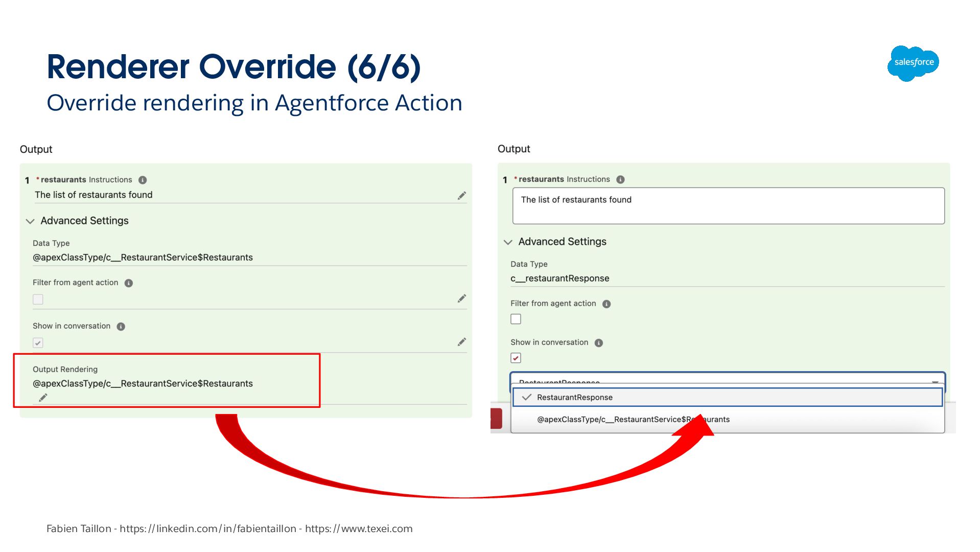The height and width of the screenshot is (552, 980).
Task: Collapse right Advanced Settings section
Action: click(508, 242)
